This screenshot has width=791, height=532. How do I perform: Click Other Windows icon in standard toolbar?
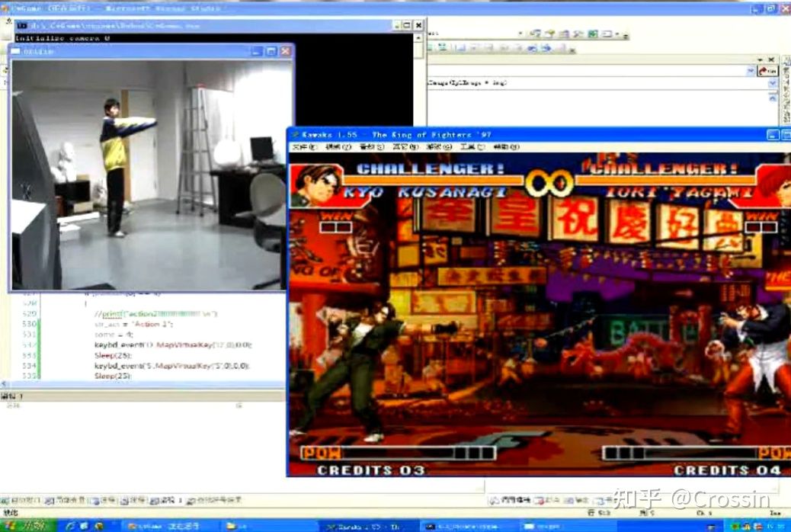coord(607,34)
